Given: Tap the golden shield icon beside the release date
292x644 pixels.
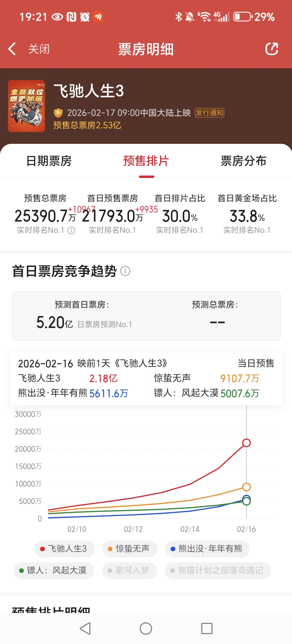Looking at the screenshot, I should click(x=58, y=113).
